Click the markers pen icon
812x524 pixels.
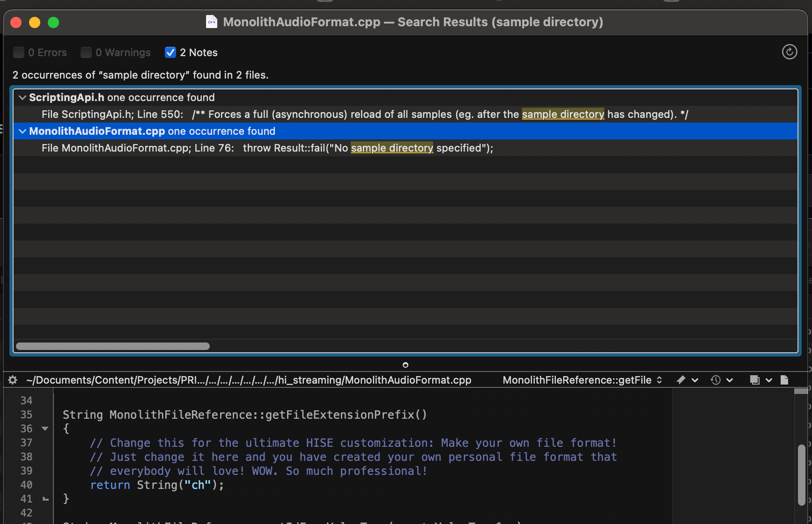coord(681,380)
